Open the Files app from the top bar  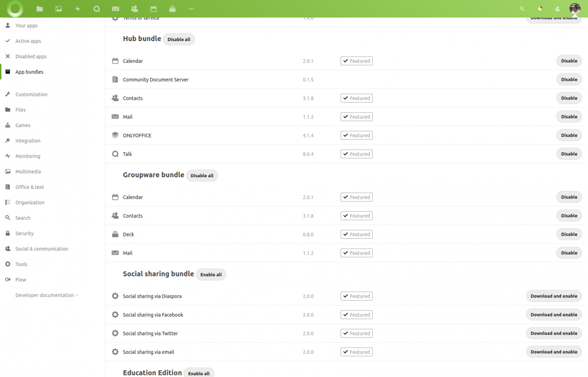[40, 9]
